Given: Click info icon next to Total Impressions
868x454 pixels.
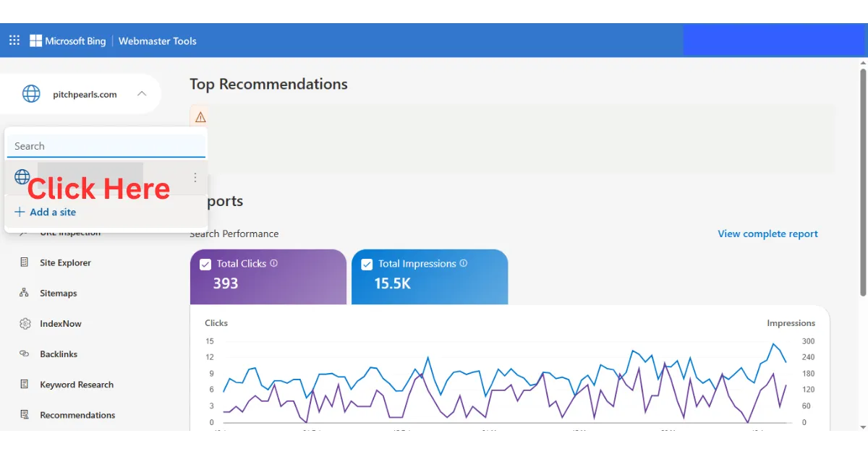Looking at the screenshot, I should (x=464, y=263).
